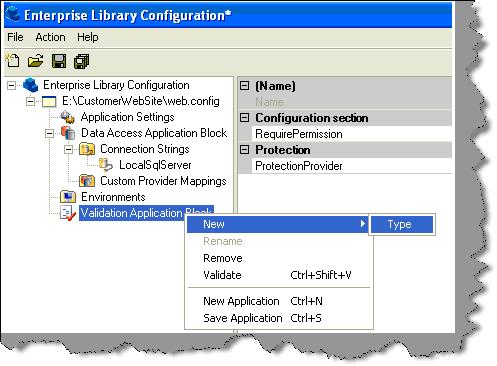Click the Application Settings node icon
The width and height of the screenshot is (497, 366).
68,117
